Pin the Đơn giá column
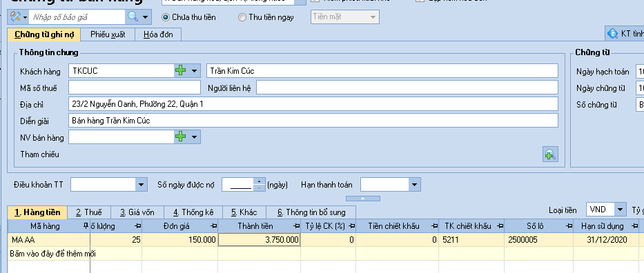The width and height of the screenshot is (644, 273). pyautogui.click(x=213, y=226)
